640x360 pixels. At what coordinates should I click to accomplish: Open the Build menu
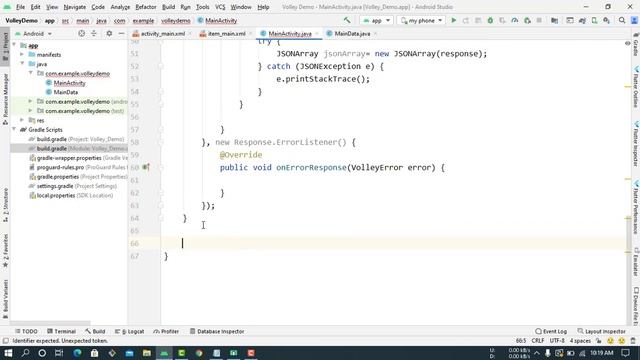[x=169, y=7]
